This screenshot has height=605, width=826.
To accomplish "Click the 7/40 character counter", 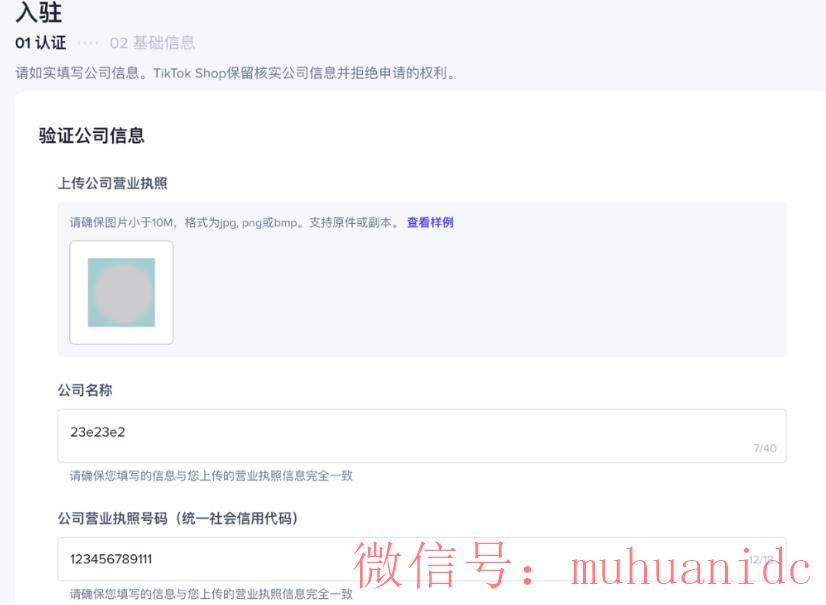I will click(x=765, y=449).
